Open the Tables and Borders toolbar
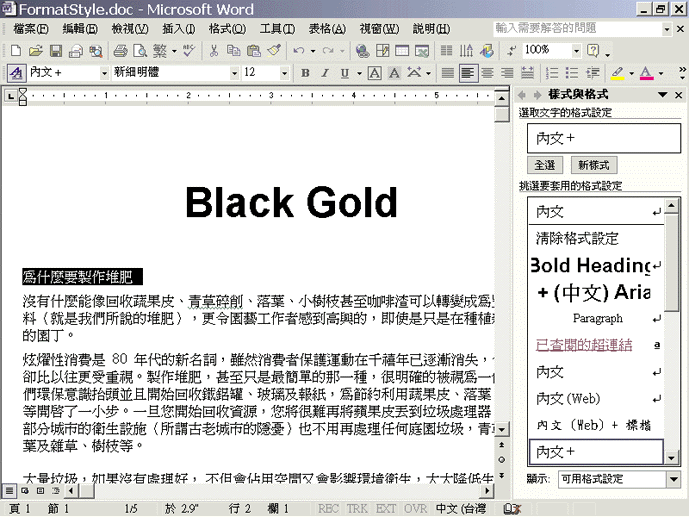This screenshot has height=517, width=689. coord(382,51)
